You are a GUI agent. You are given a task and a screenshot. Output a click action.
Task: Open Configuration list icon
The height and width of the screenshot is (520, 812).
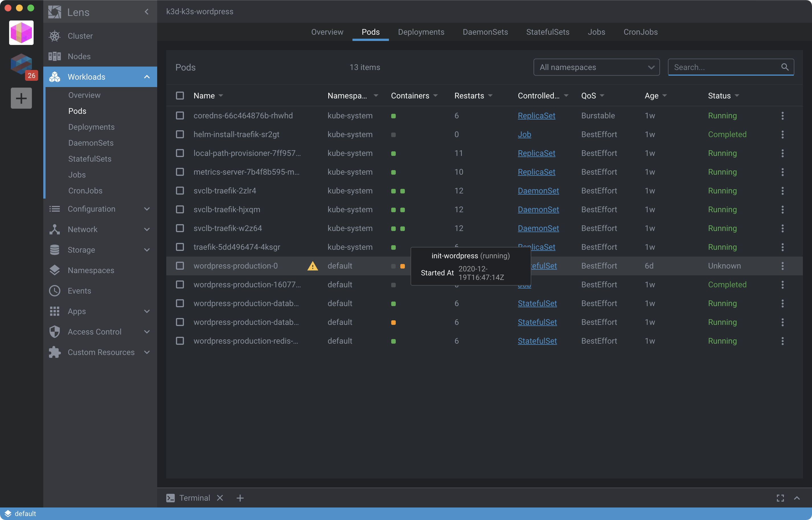(x=54, y=209)
